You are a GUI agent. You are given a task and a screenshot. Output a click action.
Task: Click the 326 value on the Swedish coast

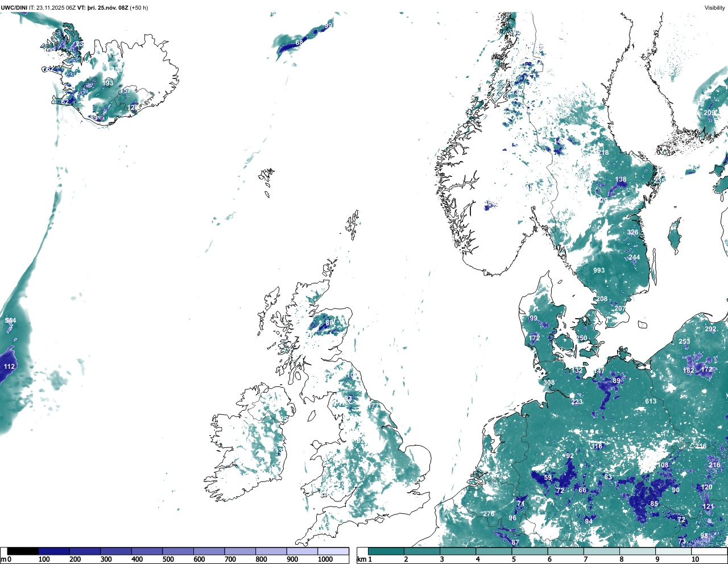pos(632,232)
